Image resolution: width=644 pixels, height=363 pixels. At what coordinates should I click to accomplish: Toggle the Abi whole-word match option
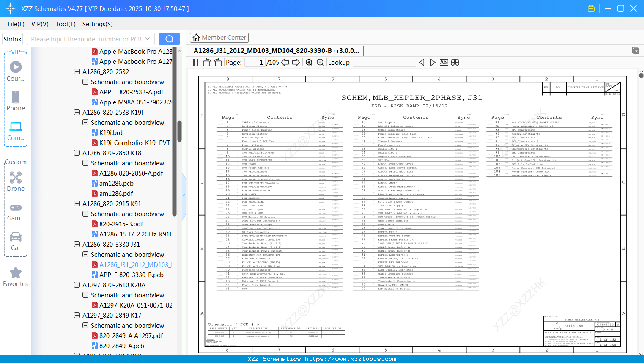point(444,63)
